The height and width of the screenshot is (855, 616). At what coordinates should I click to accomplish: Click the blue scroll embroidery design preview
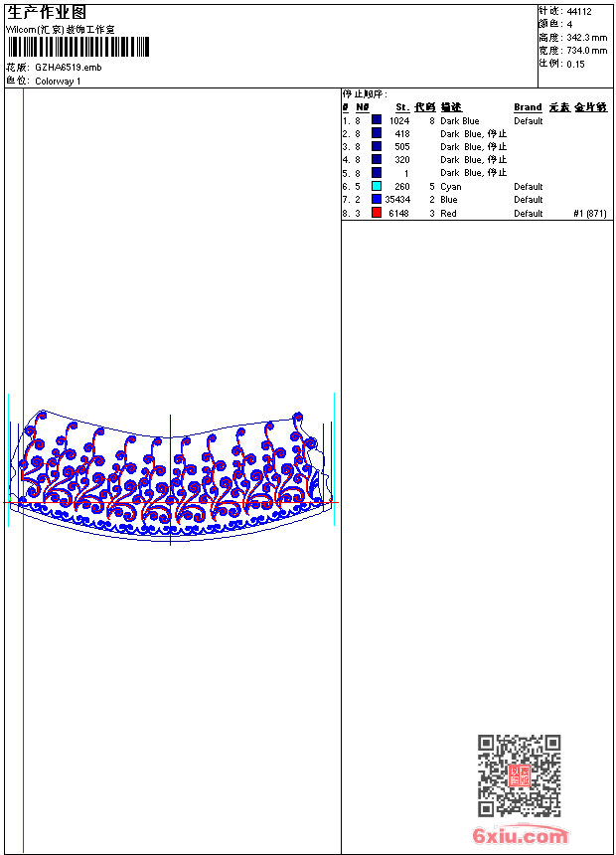(171, 475)
